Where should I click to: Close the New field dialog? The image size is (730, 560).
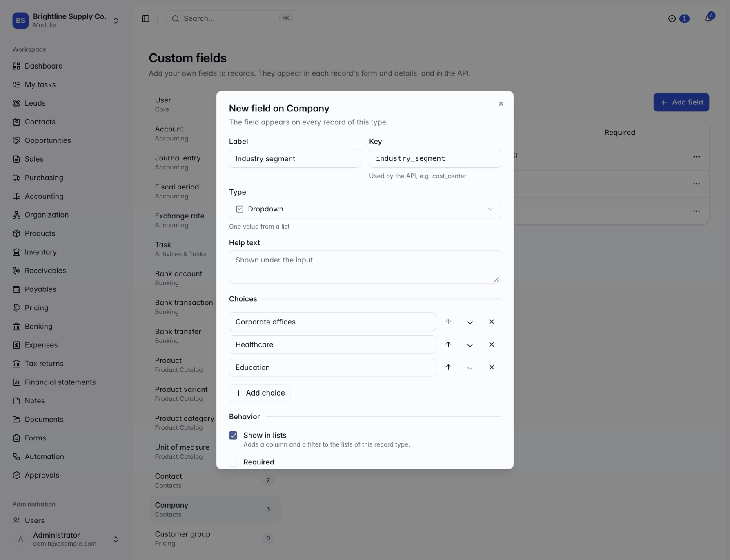501,104
